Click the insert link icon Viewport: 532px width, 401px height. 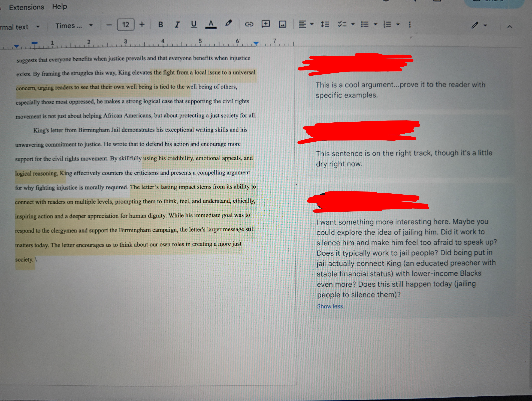[249, 24]
